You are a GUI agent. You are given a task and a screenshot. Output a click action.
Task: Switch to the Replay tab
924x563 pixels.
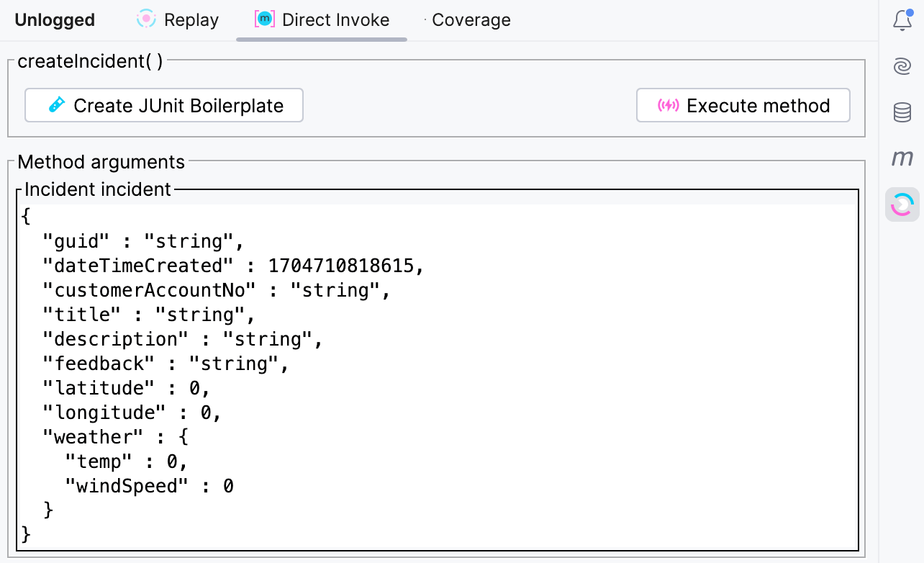191,20
